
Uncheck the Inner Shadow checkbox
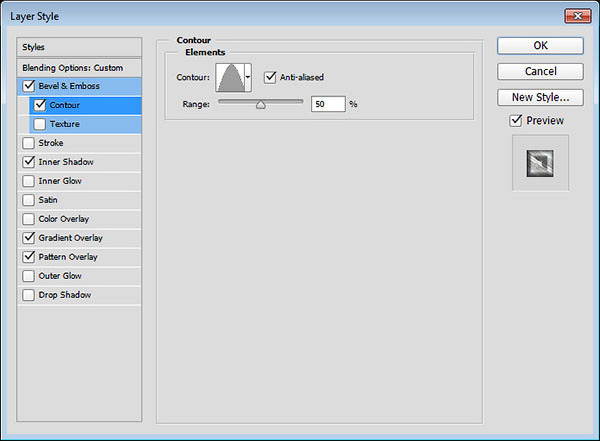pyautogui.click(x=29, y=162)
